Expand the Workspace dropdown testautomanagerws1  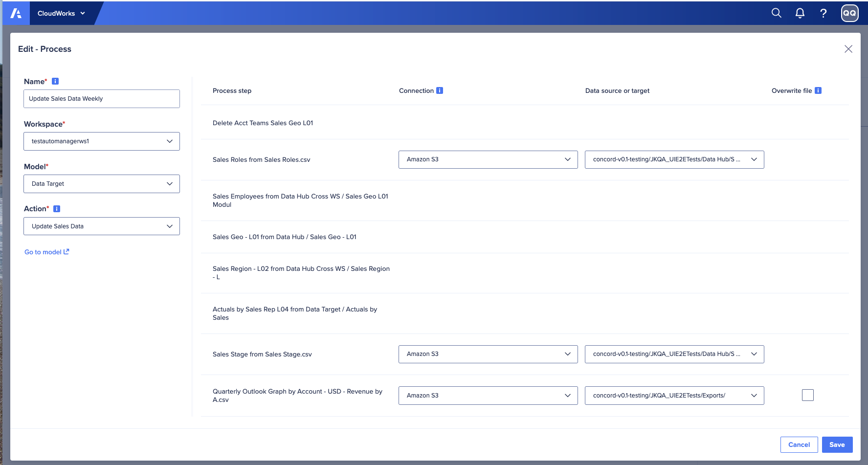pyautogui.click(x=102, y=141)
